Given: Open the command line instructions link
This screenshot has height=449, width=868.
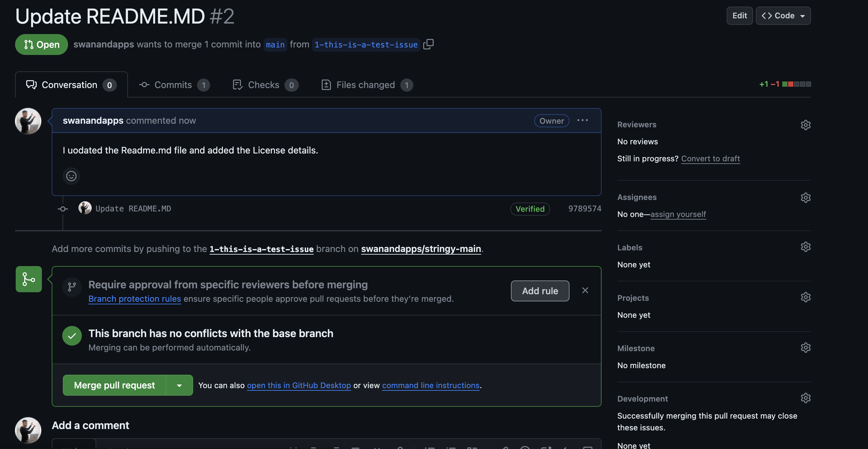Looking at the screenshot, I should pos(431,385).
